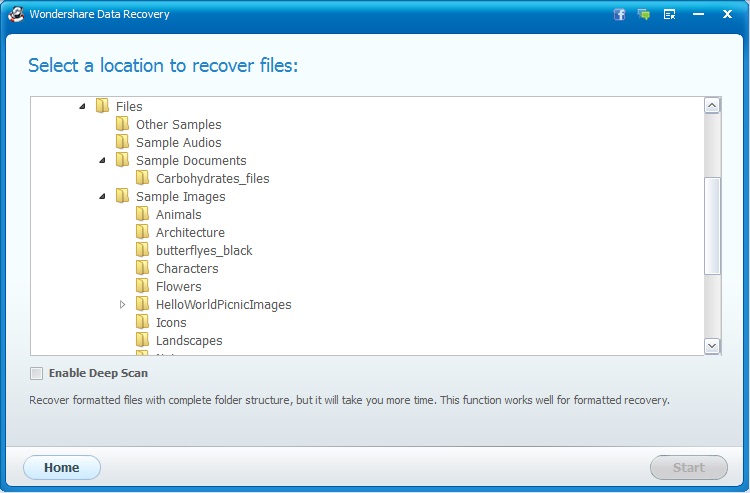Select the butterflyes_black label
Screen dimensions: 750x493
(204, 251)
